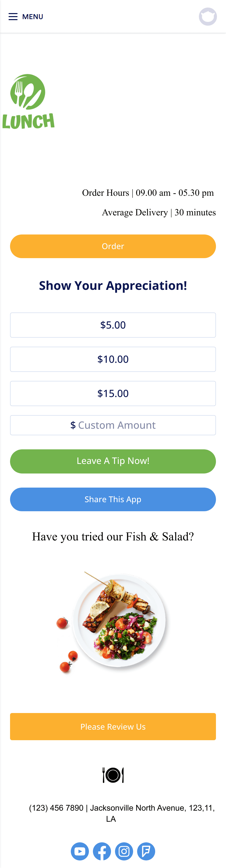The height and width of the screenshot is (868, 226).
Task: Click the orange Order button
Action: (x=113, y=246)
